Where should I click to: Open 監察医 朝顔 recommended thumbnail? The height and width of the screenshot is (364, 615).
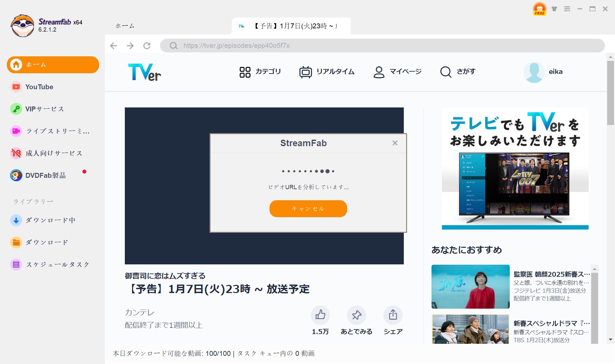(470, 287)
